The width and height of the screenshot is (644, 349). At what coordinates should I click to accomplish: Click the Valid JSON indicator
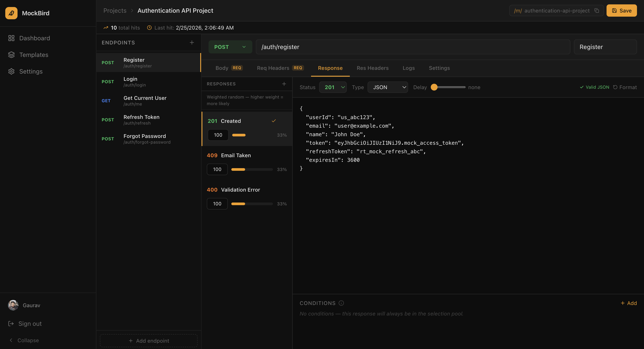(x=594, y=87)
